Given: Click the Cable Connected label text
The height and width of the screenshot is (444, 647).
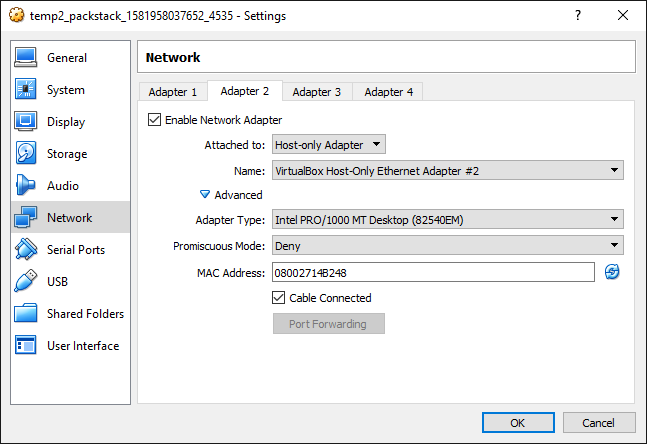Looking at the screenshot, I should tap(330, 298).
